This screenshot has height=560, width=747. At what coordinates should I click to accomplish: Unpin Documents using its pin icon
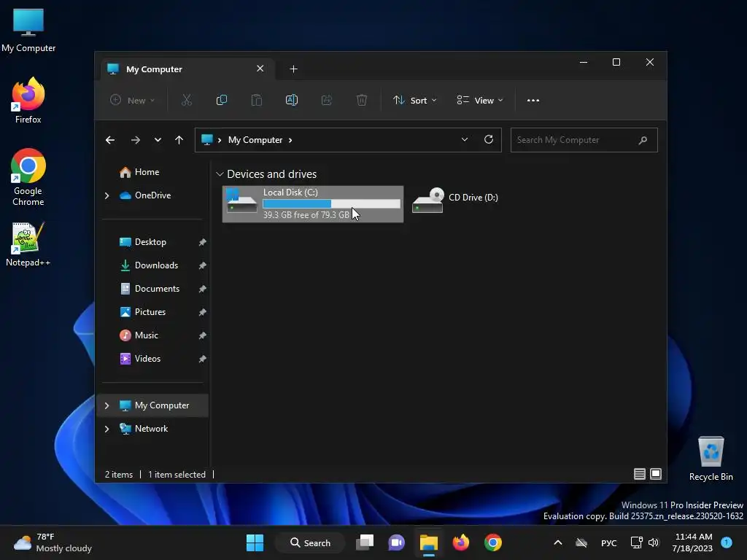(x=203, y=289)
